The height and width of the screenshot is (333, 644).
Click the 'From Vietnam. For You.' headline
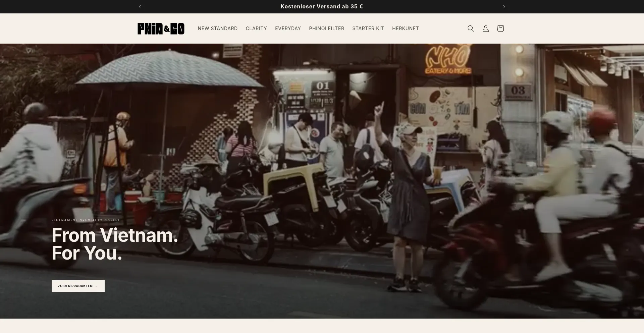[x=115, y=244]
